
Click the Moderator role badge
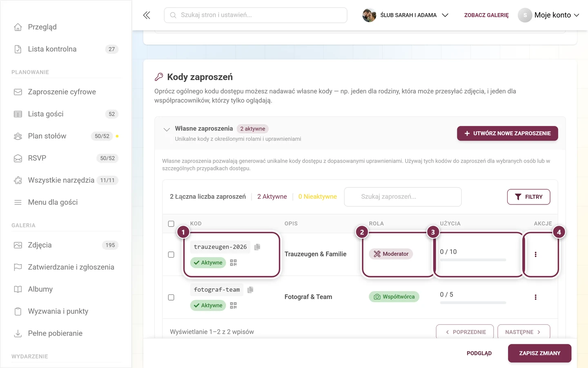point(391,254)
